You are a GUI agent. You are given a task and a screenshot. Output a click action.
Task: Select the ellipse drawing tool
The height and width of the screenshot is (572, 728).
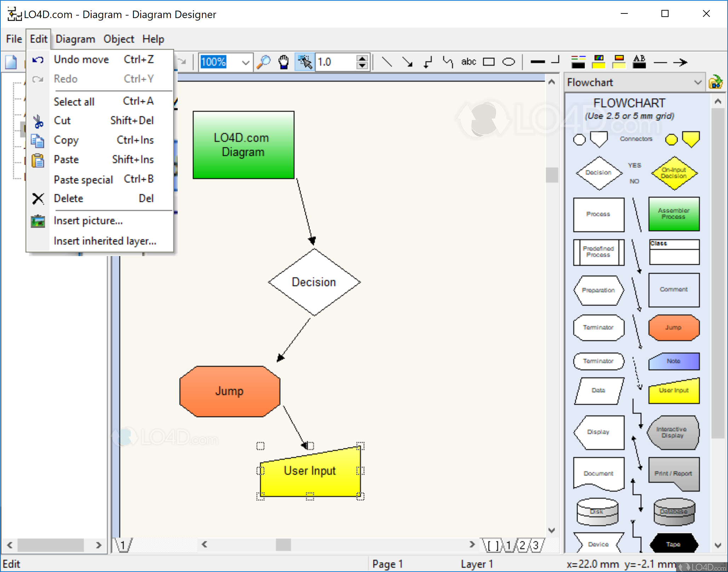(509, 62)
